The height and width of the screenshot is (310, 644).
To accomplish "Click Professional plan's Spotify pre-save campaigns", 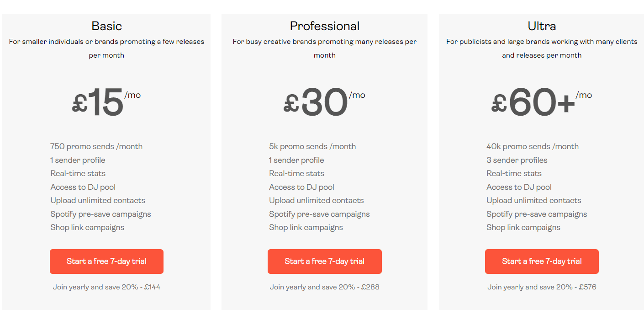I will tap(319, 214).
